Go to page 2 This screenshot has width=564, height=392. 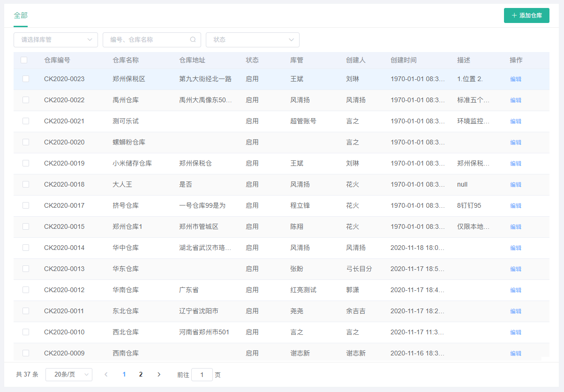pyautogui.click(x=141, y=374)
